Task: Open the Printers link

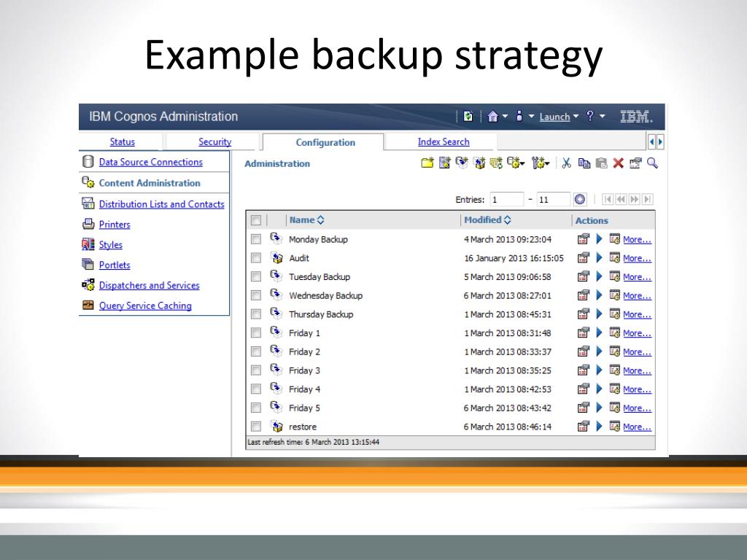Action: click(115, 225)
